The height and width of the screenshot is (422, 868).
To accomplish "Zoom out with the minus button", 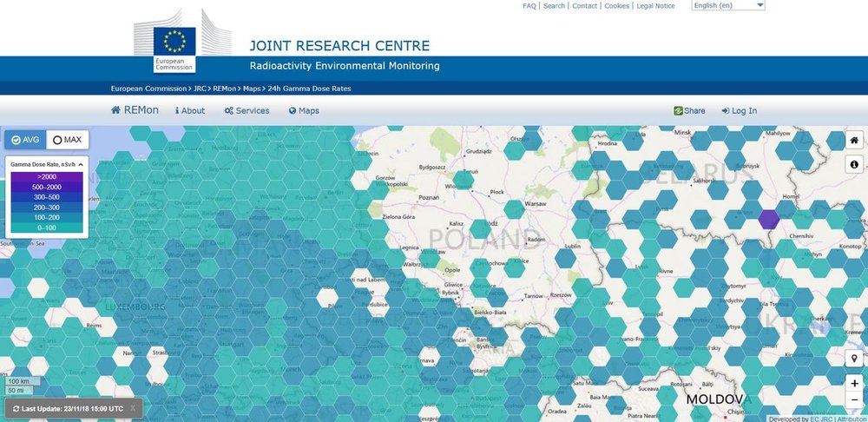I will (854, 399).
